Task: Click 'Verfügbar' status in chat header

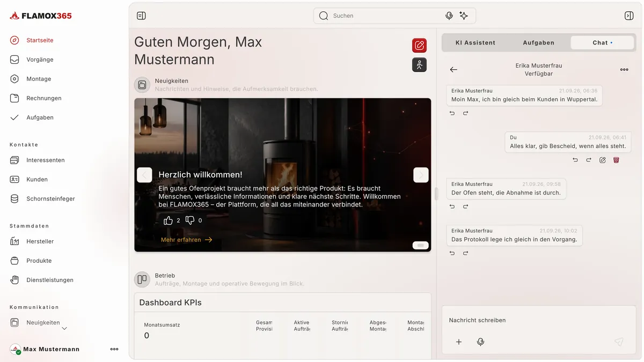Action: [x=539, y=74]
